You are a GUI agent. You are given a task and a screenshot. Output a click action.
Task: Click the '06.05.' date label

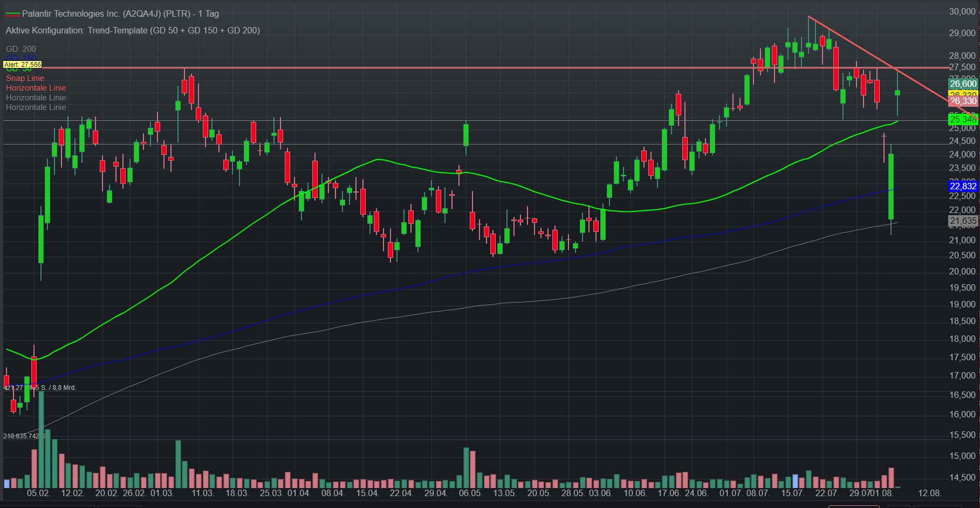coord(470,493)
